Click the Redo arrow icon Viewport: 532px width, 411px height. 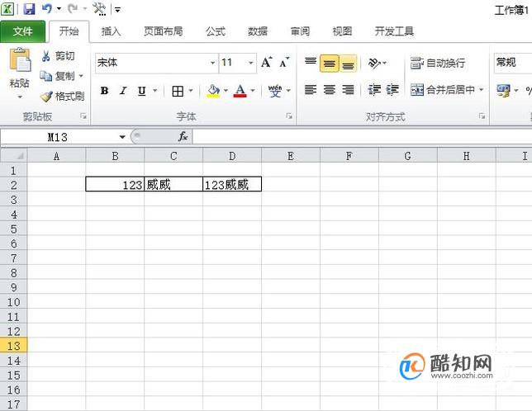tap(72, 9)
